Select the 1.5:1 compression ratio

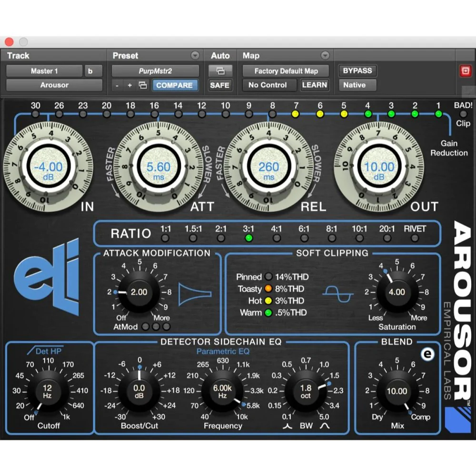[x=193, y=238]
